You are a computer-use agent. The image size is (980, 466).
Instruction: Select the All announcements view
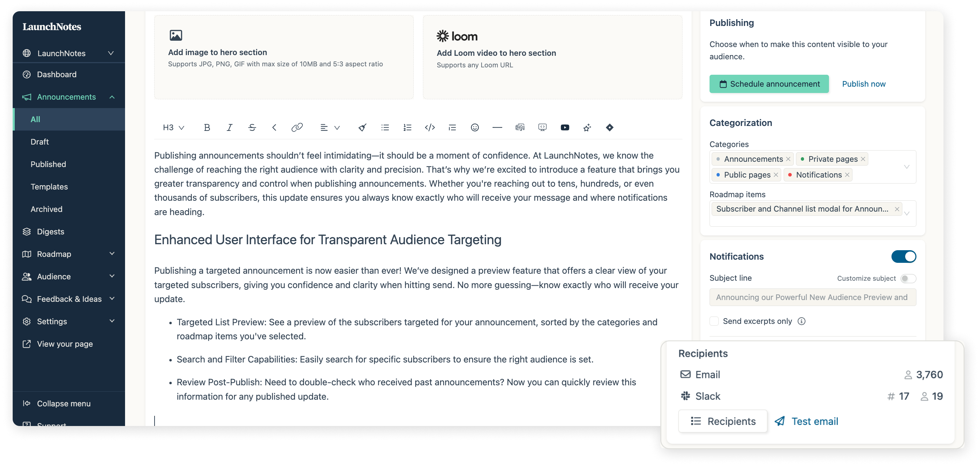pyautogui.click(x=68, y=119)
